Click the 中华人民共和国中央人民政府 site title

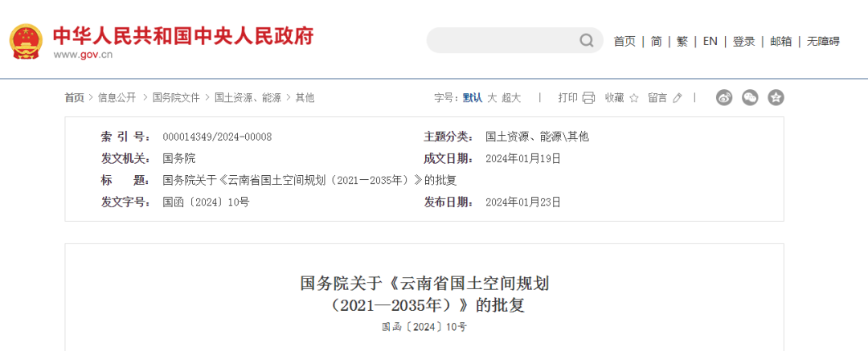click(183, 36)
